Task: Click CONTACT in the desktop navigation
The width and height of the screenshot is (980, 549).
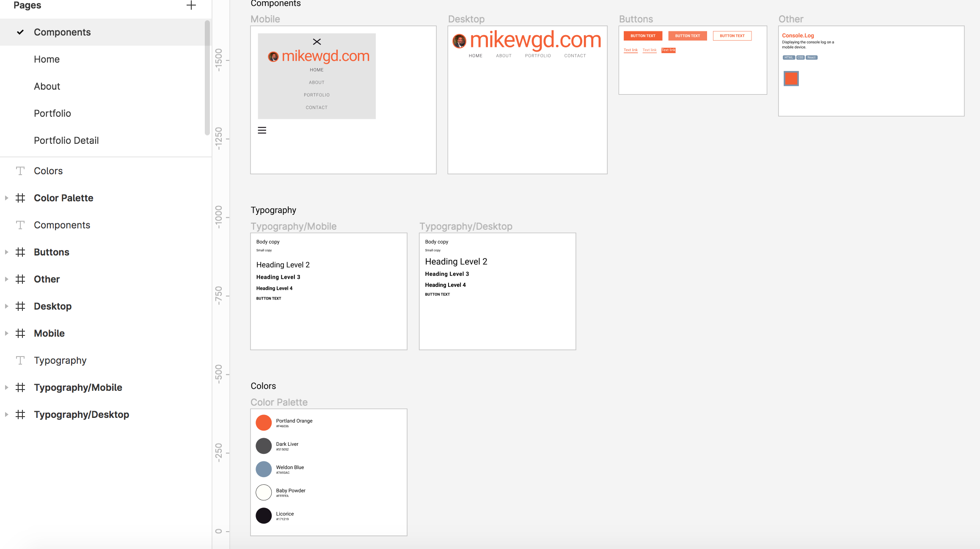Action: pyautogui.click(x=575, y=56)
